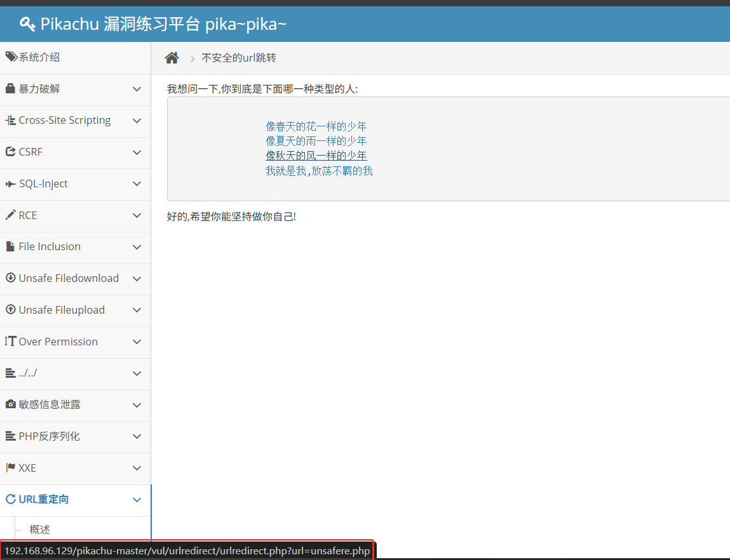Select the Unsafe Fileupload menu label
730x560 pixels.
[62, 310]
